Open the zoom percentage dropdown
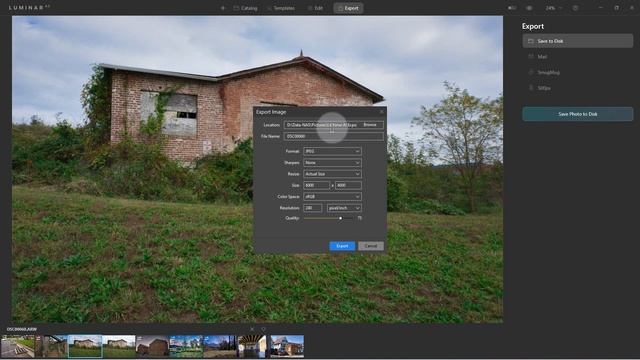The image size is (640, 360). pos(553,8)
